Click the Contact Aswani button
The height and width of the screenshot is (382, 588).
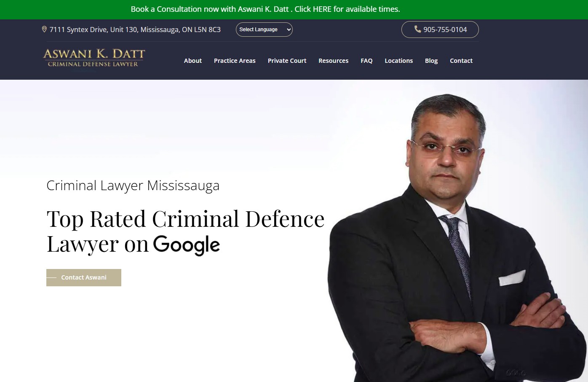tap(83, 277)
